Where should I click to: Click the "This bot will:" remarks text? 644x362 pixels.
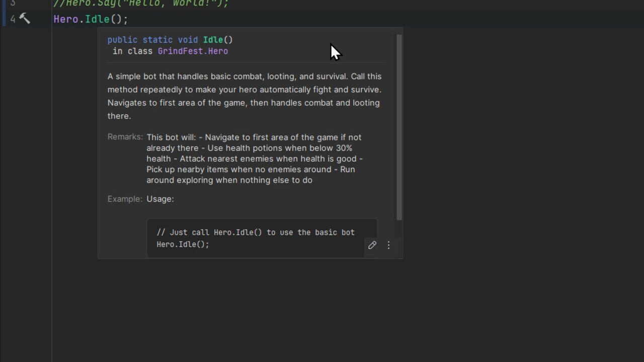(x=254, y=158)
